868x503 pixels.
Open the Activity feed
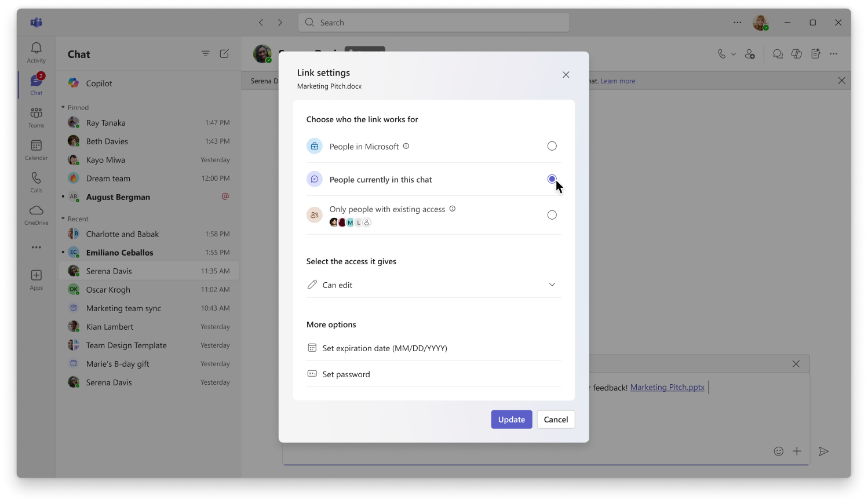point(36,52)
